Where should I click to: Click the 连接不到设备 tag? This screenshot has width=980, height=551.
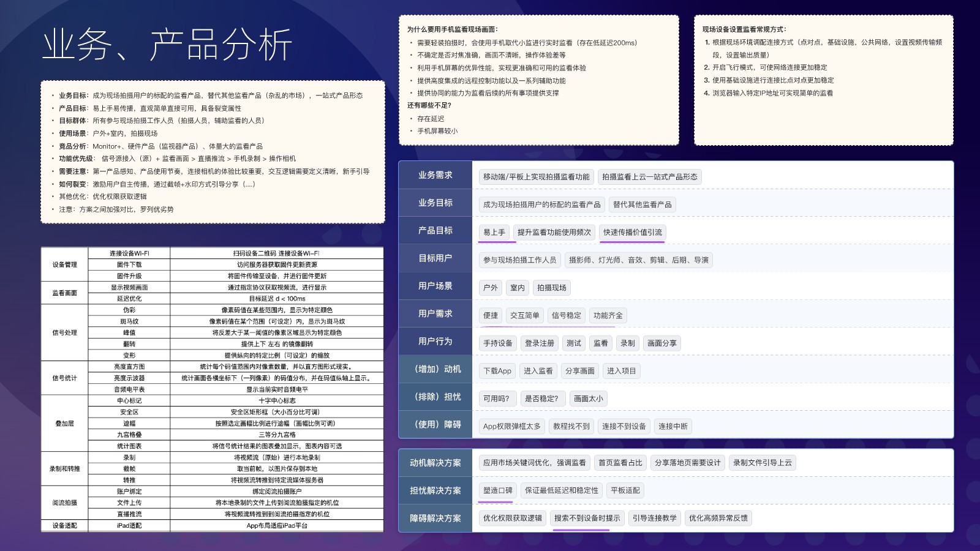[624, 426]
